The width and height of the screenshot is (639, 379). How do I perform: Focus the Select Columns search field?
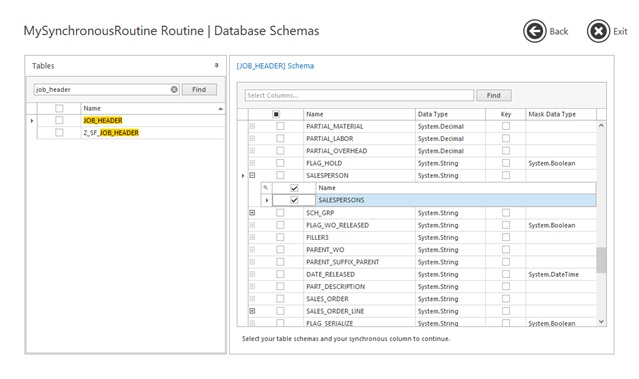pos(359,95)
